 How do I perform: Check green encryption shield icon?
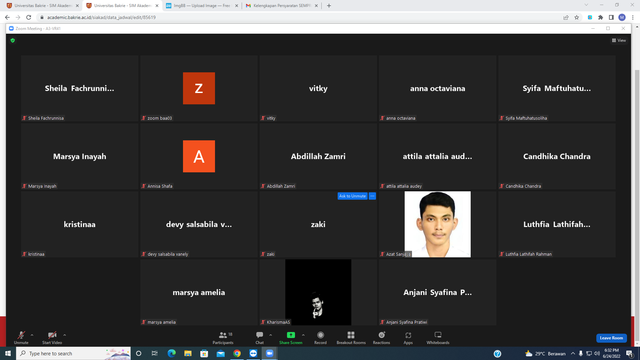pyautogui.click(x=13, y=40)
